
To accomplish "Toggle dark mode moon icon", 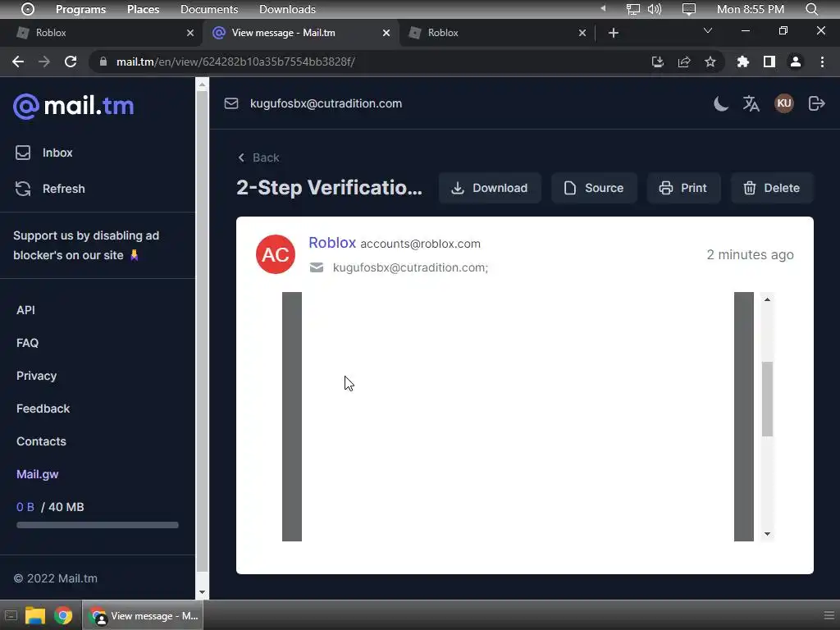I will click(721, 103).
